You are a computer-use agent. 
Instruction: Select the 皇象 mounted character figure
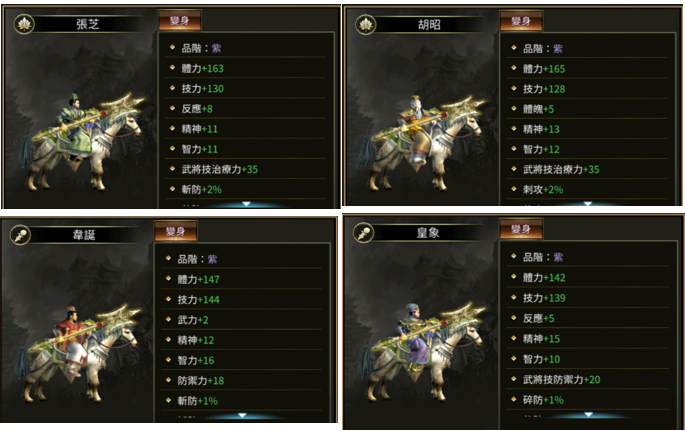tap(422, 352)
